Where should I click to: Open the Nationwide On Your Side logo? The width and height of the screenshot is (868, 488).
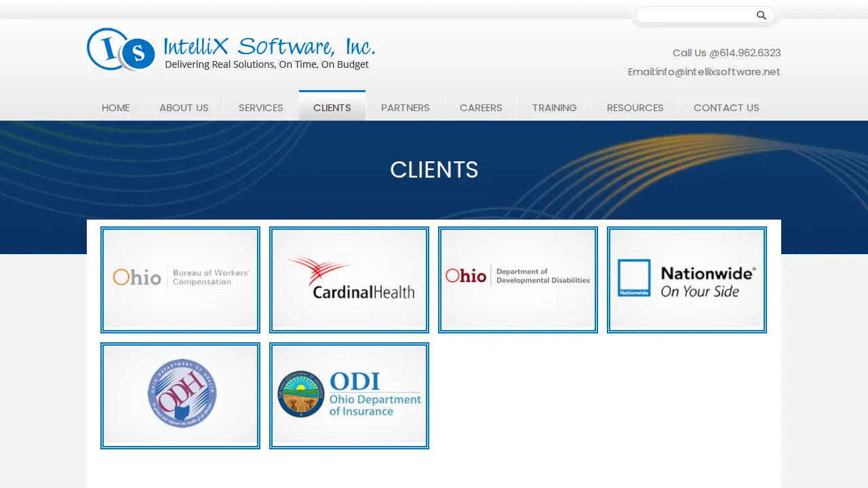click(687, 280)
